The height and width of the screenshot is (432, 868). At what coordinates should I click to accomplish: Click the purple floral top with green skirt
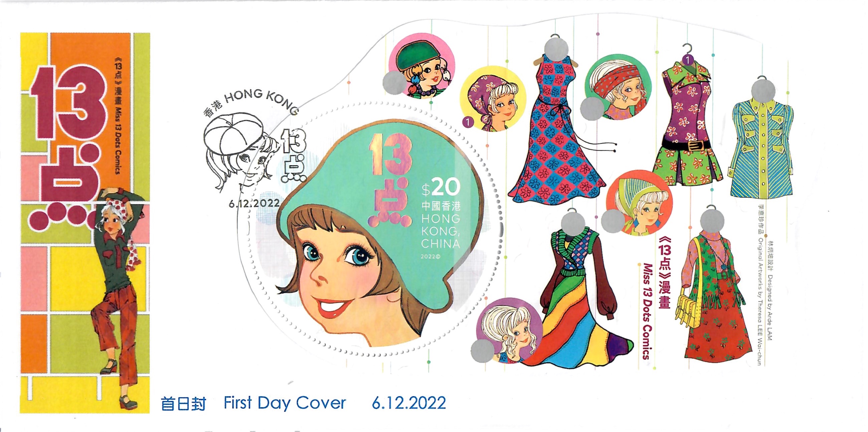687,121
